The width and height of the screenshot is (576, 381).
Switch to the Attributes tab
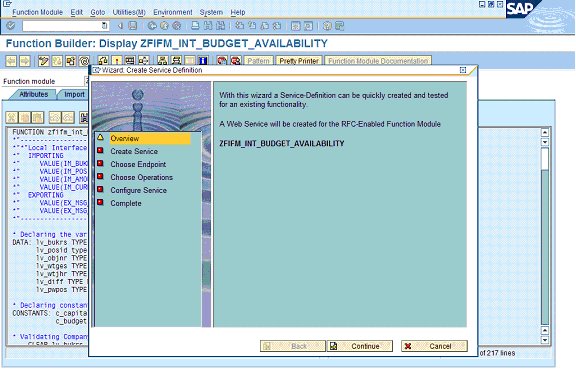pyautogui.click(x=33, y=94)
